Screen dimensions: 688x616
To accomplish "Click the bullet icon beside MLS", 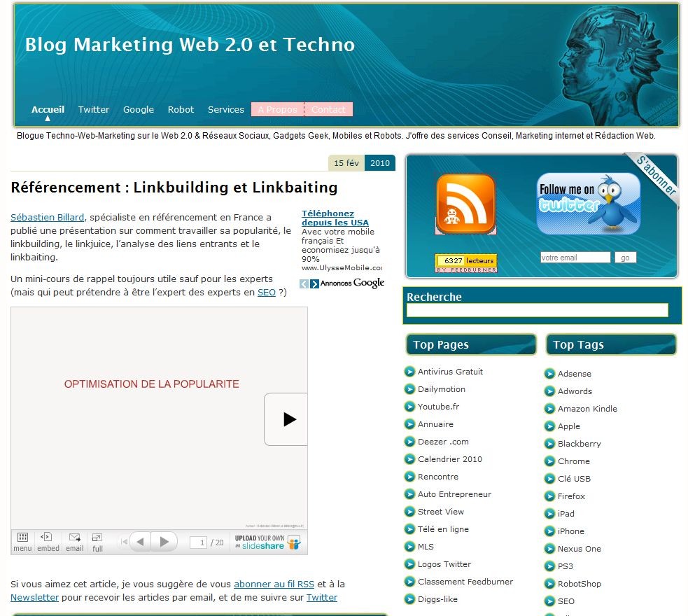I will click(x=409, y=547).
